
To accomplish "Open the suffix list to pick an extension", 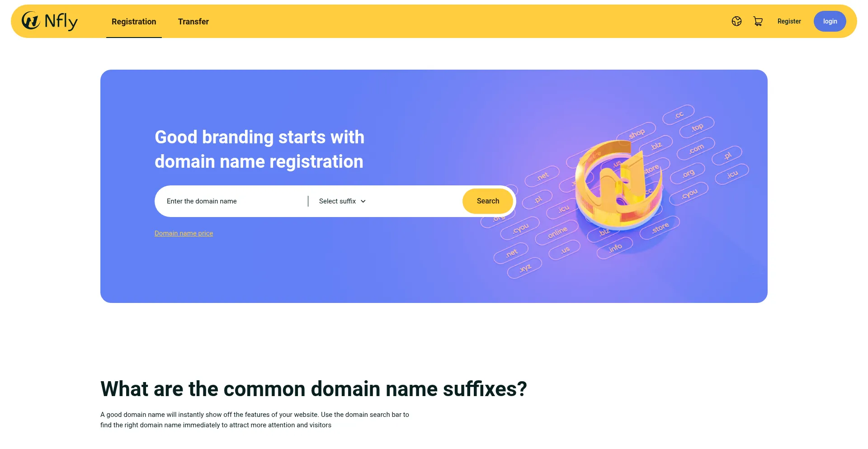I will [x=341, y=201].
